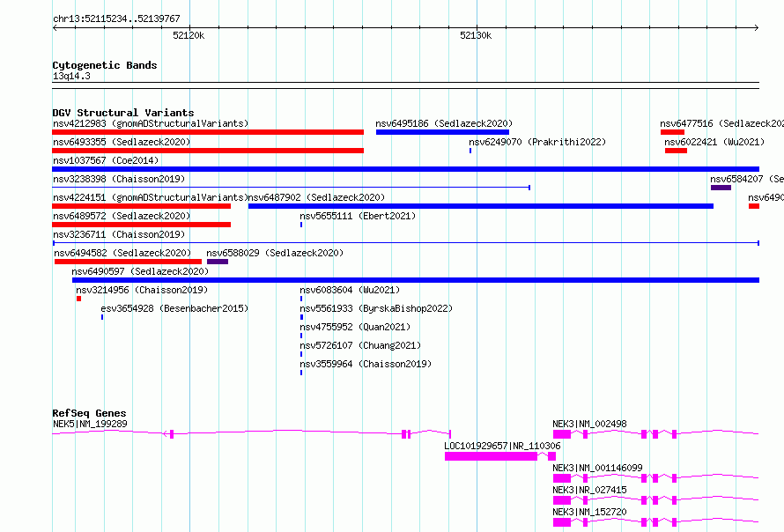This screenshot has height=532, width=784.
Task: Click the 13q14.3 band label
Action: click(x=71, y=76)
